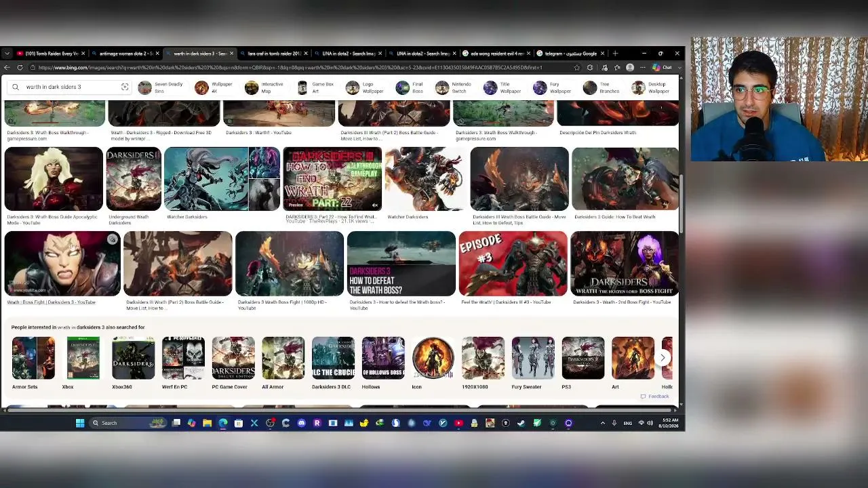Open the browser profile avatar icon
Image resolution: width=868 pixels, height=488 pixels.
pyautogui.click(x=630, y=68)
